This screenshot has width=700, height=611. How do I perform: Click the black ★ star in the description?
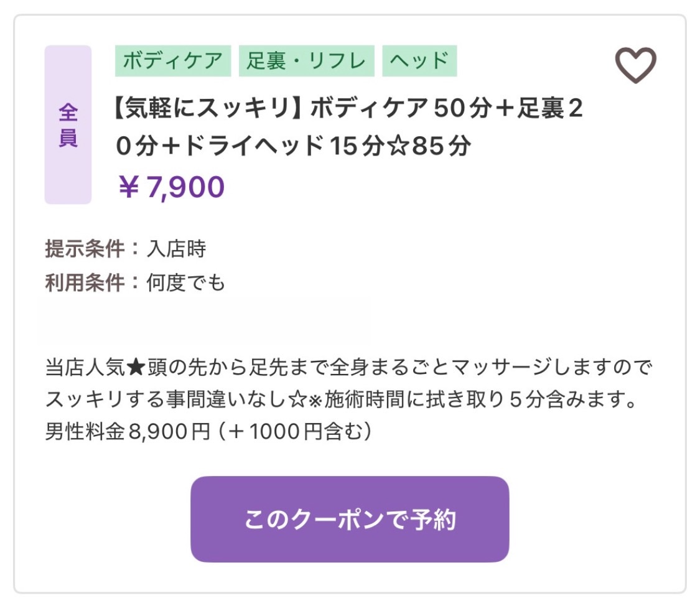pyautogui.click(x=136, y=367)
